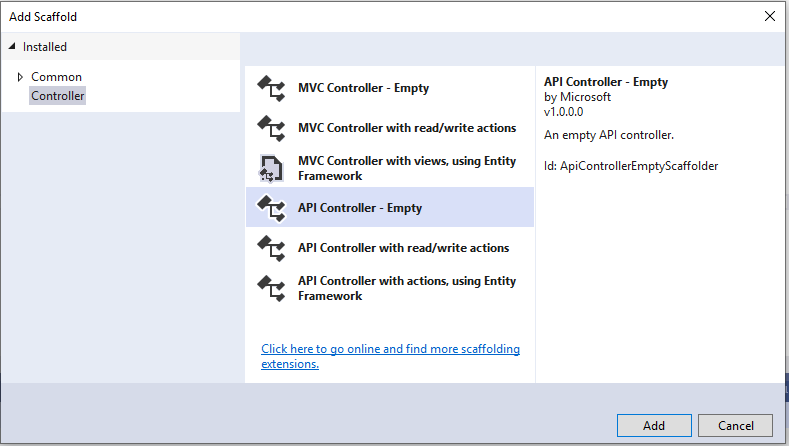Viewport: 789px width, 446px height.
Task: Click the API Controller - Empty scaffold icon
Action: pyautogui.click(x=271, y=208)
